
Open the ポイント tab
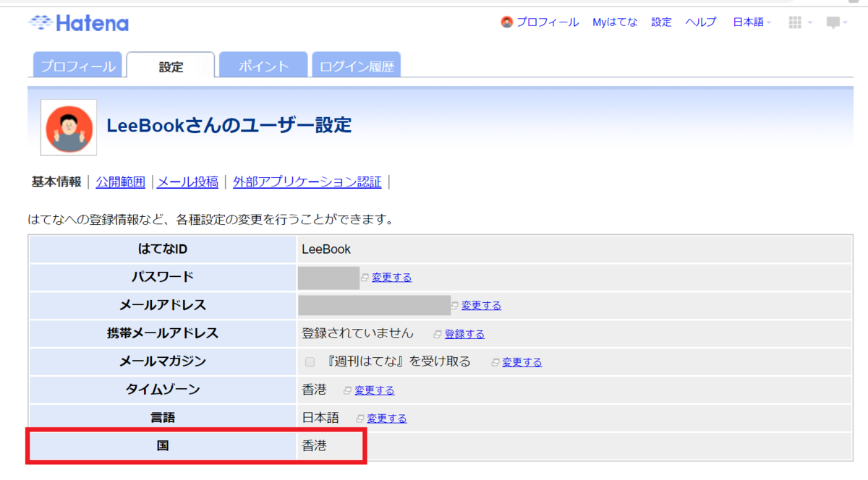(x=263, y=66)
